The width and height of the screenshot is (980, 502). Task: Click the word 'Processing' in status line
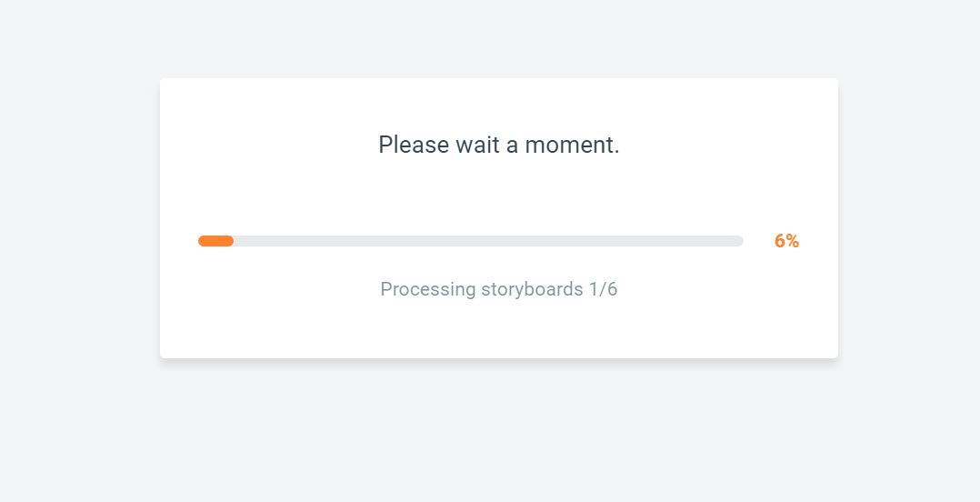427,289
